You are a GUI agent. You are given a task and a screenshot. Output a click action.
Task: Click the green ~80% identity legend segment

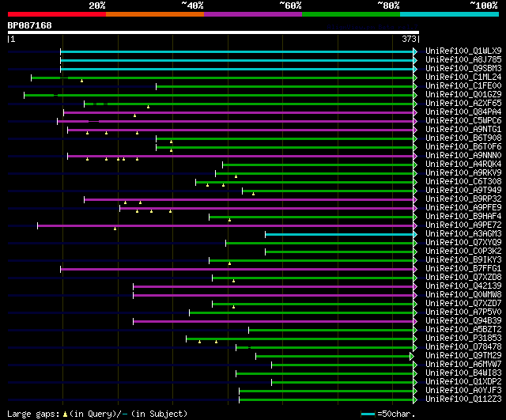(351, 14)
